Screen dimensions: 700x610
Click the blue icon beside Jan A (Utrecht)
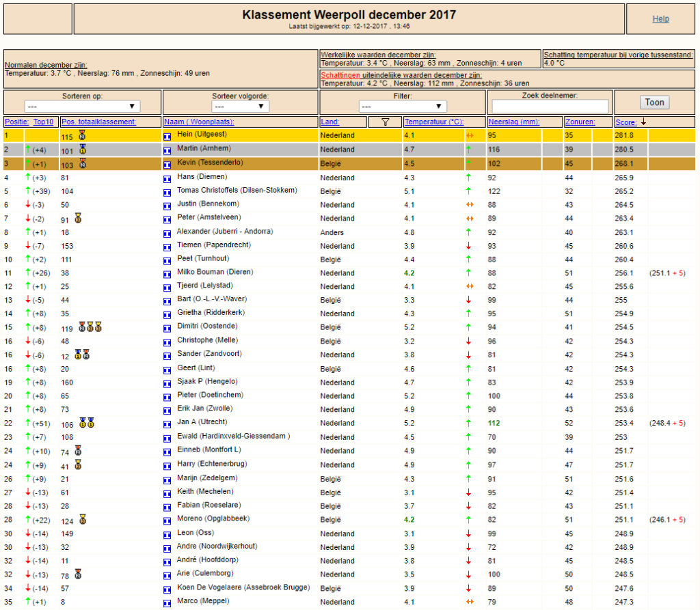(x=167, y=424)
